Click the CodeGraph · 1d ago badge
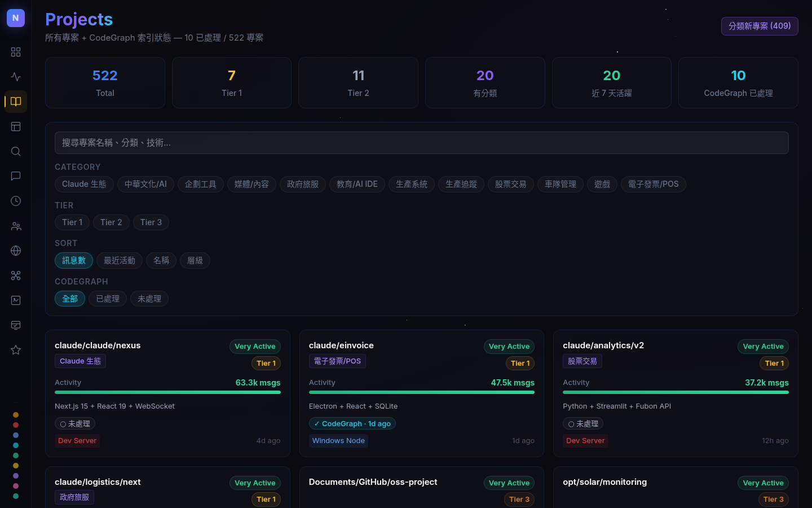The width and height of the screenshot is (812, 508). [x=352, y=424]
